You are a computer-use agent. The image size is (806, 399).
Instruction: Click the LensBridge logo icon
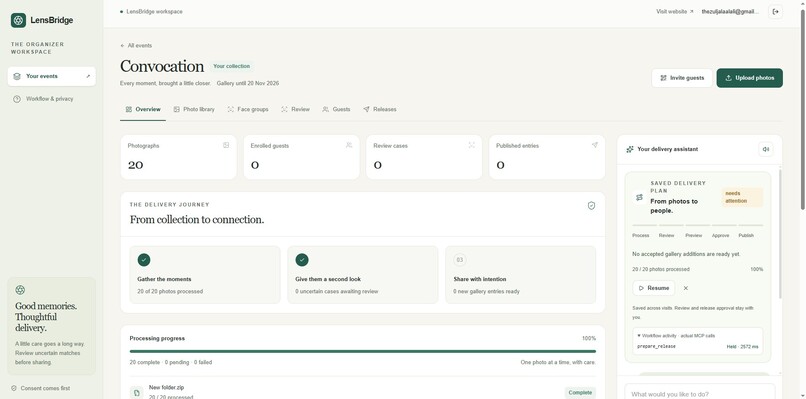(x=18, y=20)
